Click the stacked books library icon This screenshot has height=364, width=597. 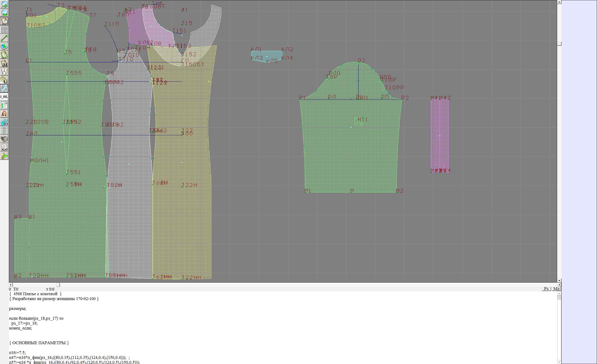(x=4, y=139)
